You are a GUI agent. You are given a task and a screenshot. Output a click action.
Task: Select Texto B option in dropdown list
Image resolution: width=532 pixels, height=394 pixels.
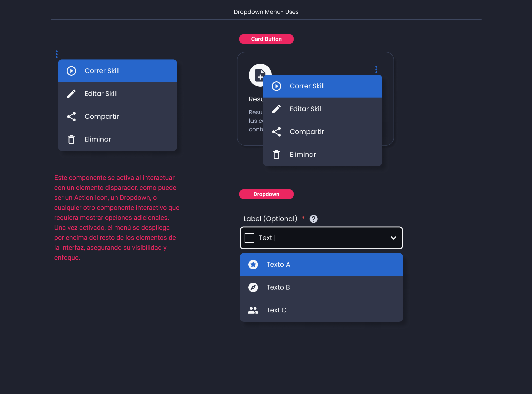click(321, 287)
